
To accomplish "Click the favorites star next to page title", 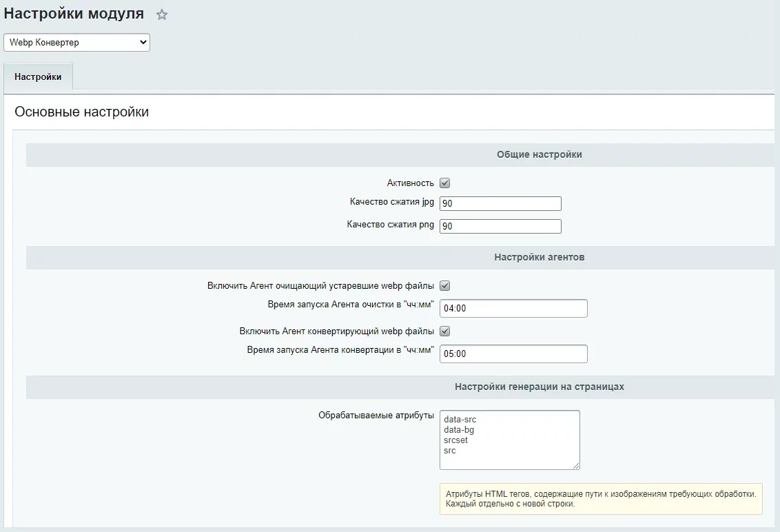I will (x=162, y=14).
